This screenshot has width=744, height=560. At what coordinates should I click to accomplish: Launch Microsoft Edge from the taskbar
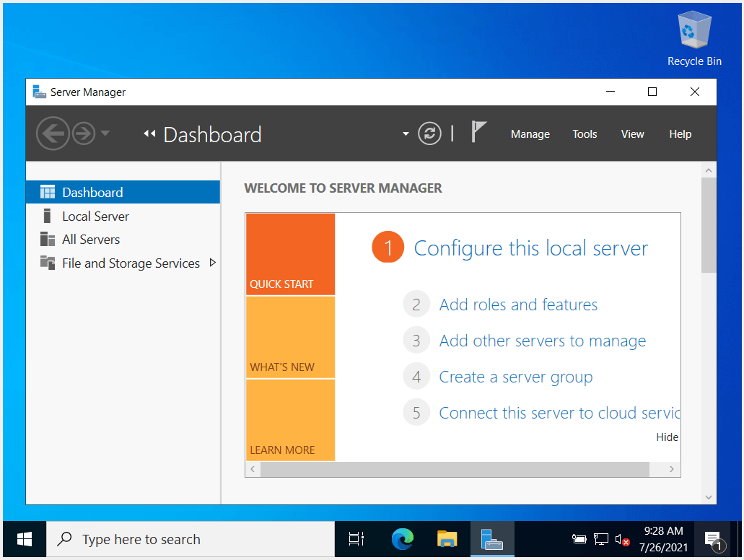[x=402, y=539]
